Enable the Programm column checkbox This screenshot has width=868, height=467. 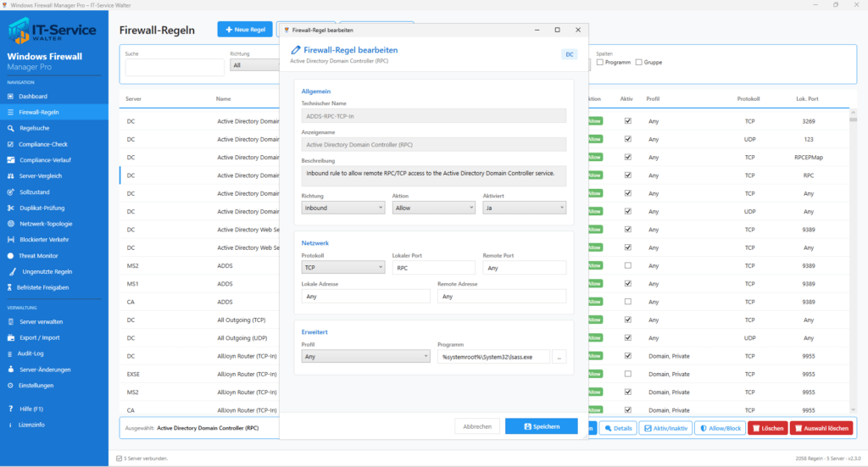tap(600, 63)
